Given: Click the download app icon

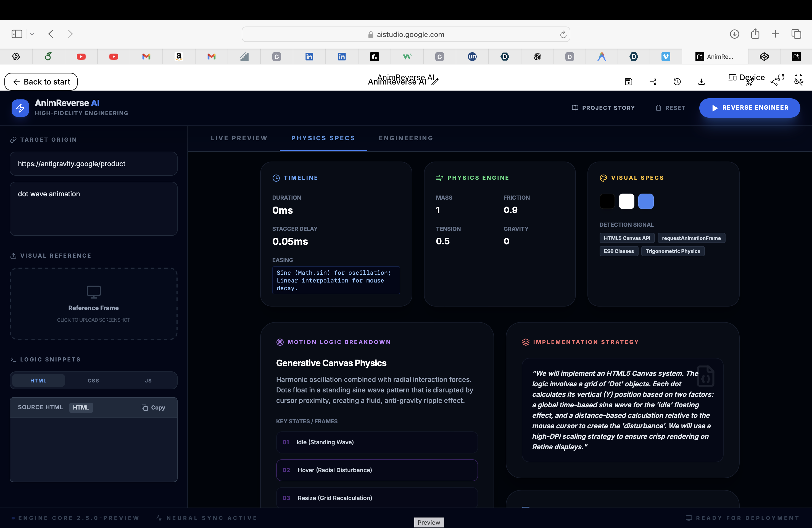Looking at the screenshot, I should [x=702, y=82].
